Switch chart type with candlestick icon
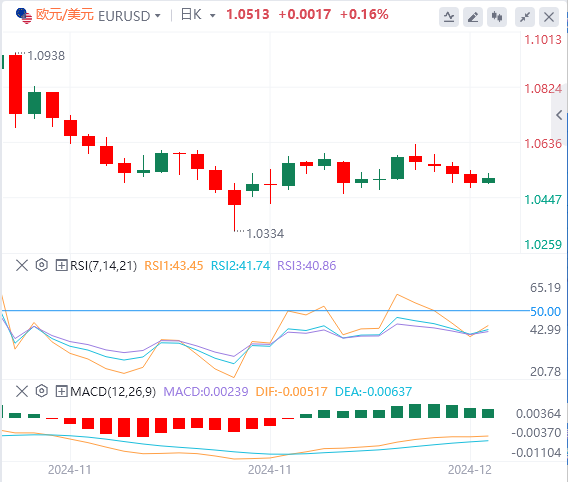Viewport: 568px width, 482px height. [497, 17]
